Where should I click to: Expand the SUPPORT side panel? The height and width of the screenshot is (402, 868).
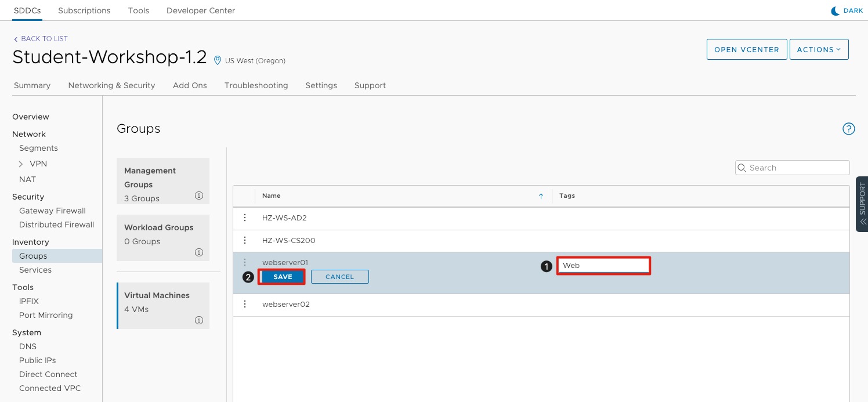862,204
